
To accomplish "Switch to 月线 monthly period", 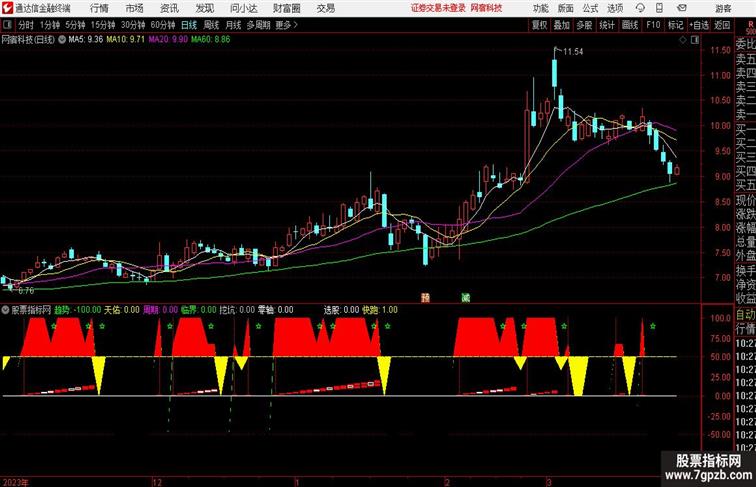I will (x=233, y=25).
